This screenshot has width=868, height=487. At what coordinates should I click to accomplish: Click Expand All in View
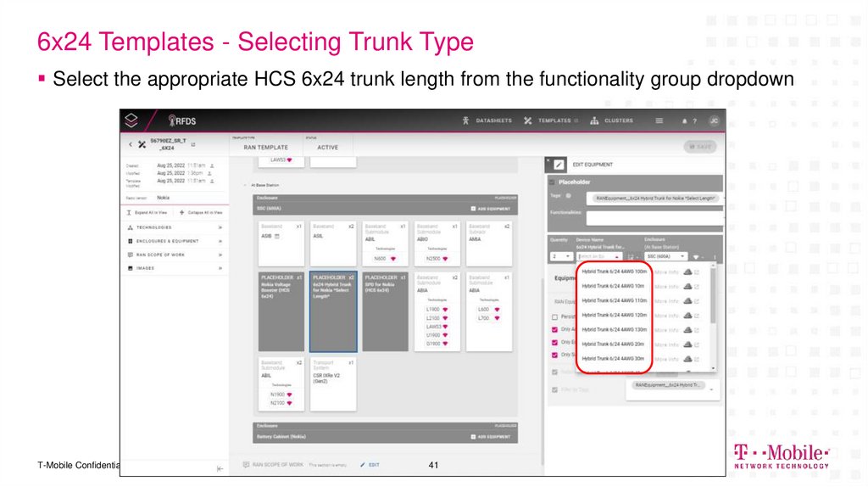(x=147, y=212)
